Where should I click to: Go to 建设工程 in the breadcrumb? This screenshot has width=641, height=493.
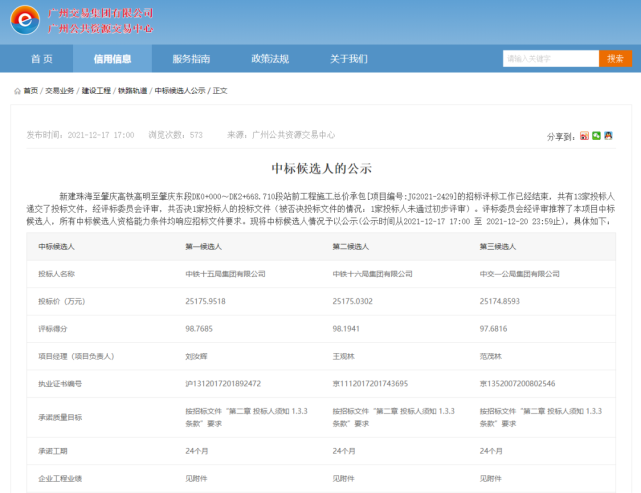pyautogui.click(x=96, y=91)
